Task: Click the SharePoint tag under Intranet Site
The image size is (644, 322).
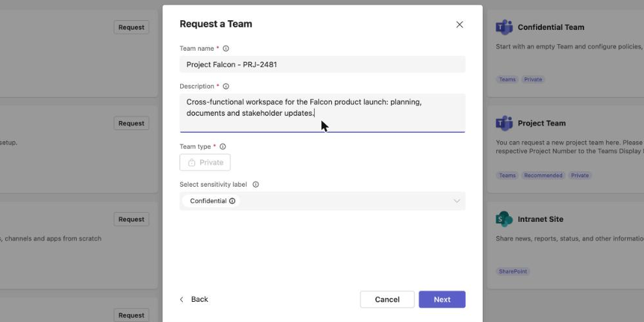Action: coord(513,271)
